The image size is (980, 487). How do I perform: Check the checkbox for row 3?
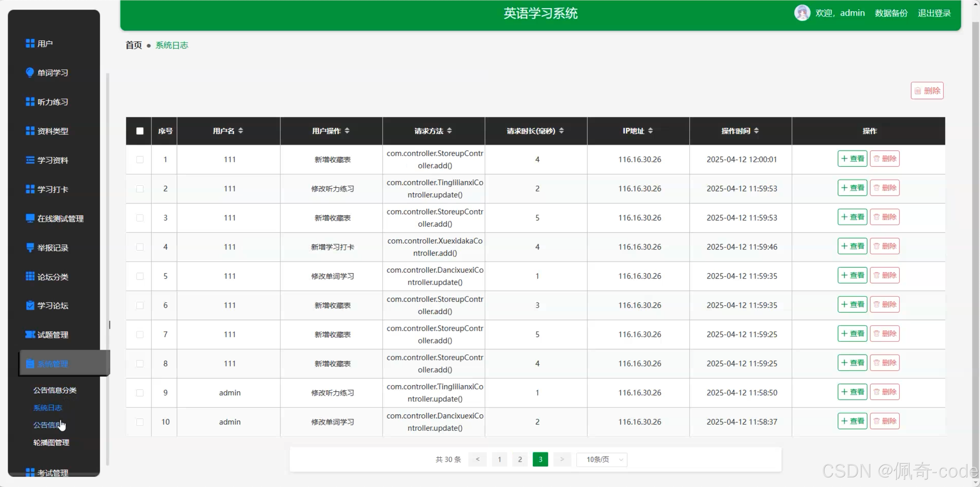tap(140, 217)
